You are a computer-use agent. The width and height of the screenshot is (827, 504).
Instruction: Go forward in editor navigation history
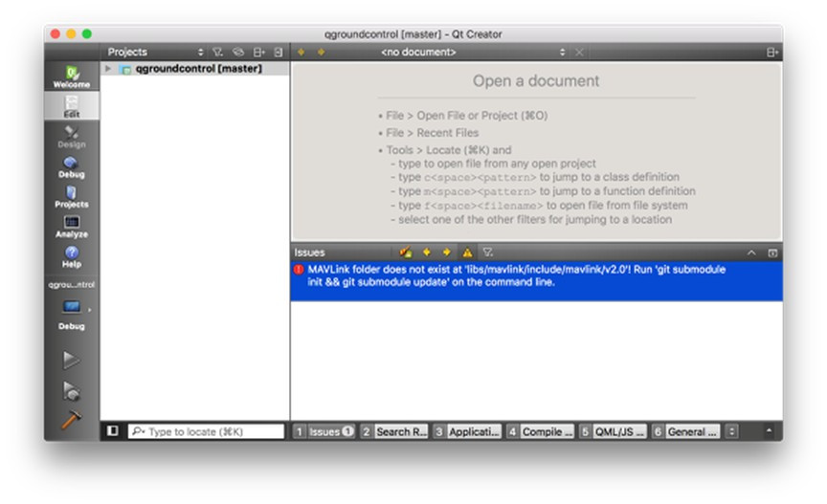[321, 52]
